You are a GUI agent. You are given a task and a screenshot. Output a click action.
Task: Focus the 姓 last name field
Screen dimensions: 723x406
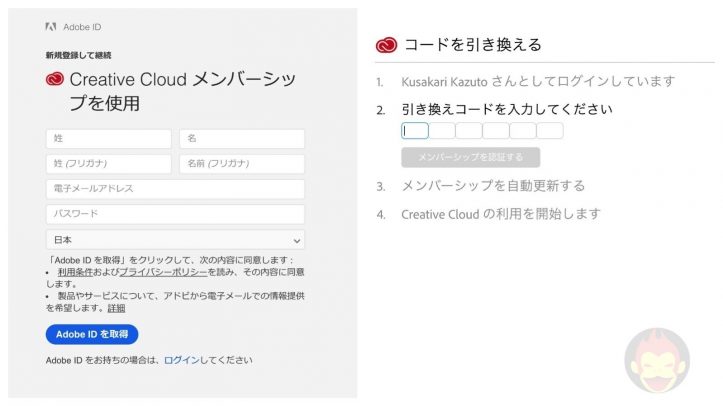(109, 138)
